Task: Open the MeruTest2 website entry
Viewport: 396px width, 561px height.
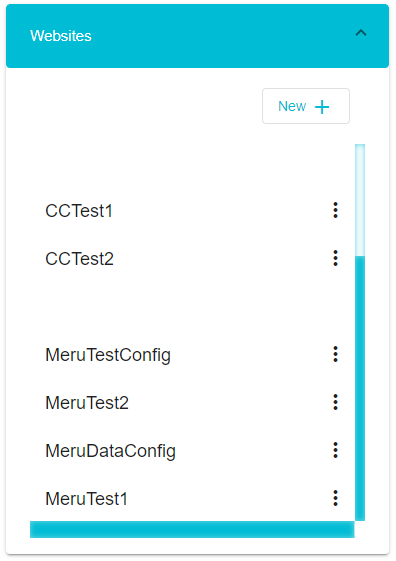Action: [x=87, y=403]
